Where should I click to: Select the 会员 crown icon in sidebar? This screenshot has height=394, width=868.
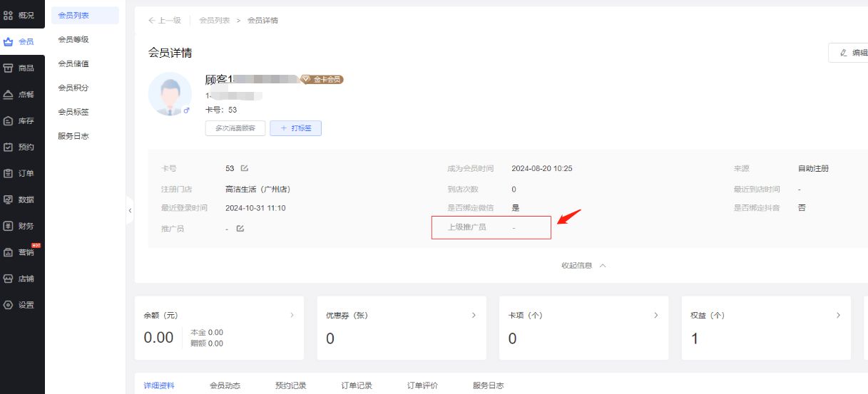(x=9, y=42)
